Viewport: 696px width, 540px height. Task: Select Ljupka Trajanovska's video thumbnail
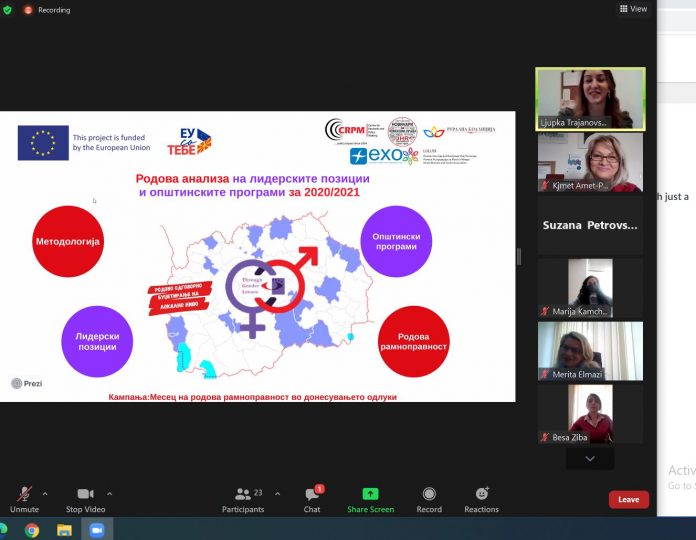(590, 98)
